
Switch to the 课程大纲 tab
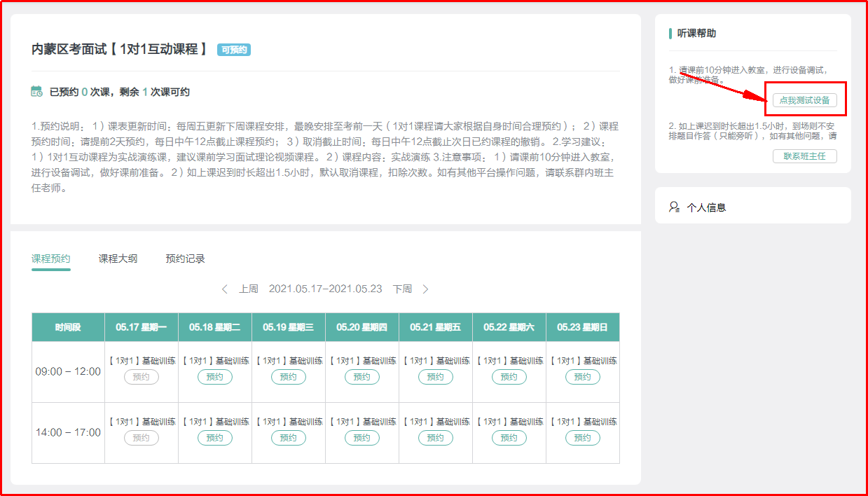[118, 259]
